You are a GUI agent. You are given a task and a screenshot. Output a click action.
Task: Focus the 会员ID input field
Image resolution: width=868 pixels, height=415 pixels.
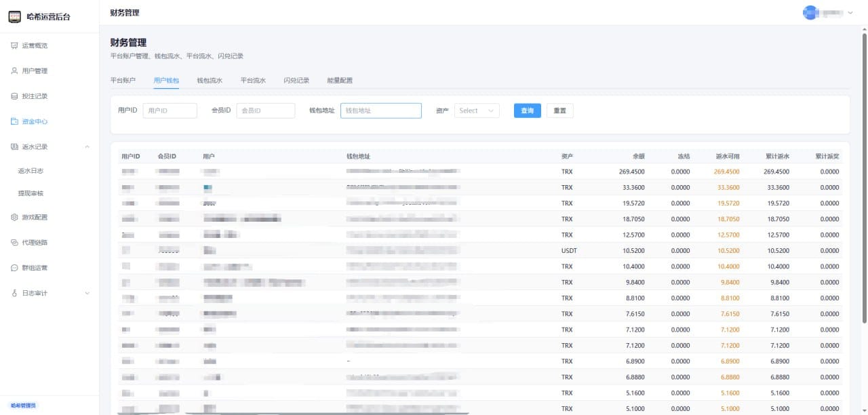(266, 111)
